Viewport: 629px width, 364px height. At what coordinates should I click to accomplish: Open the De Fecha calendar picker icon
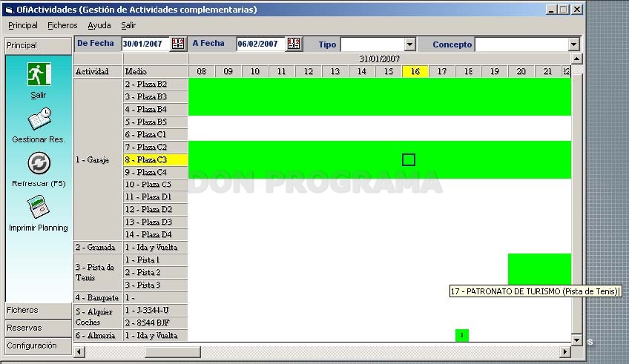(x=178, y=44)
